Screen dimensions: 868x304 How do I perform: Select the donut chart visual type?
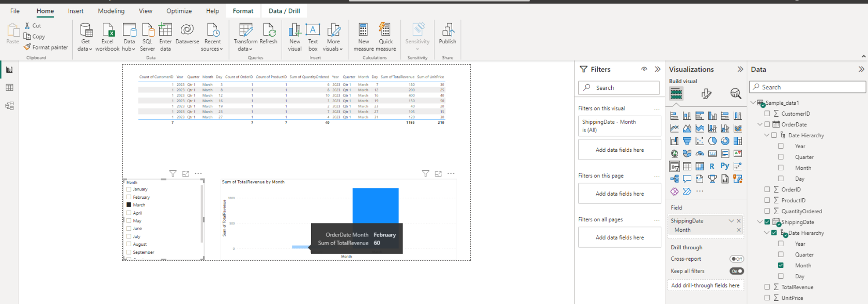tap(725, 141)
